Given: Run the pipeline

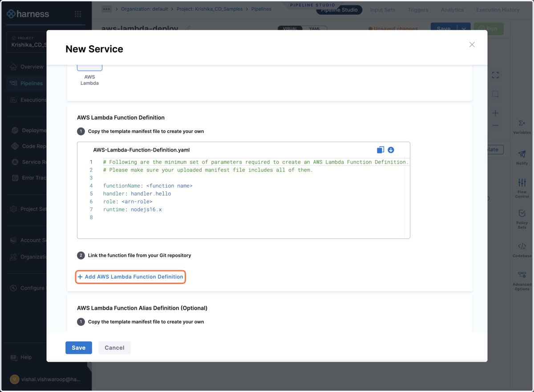Looking at the screenshot, I should coord(489,28).
